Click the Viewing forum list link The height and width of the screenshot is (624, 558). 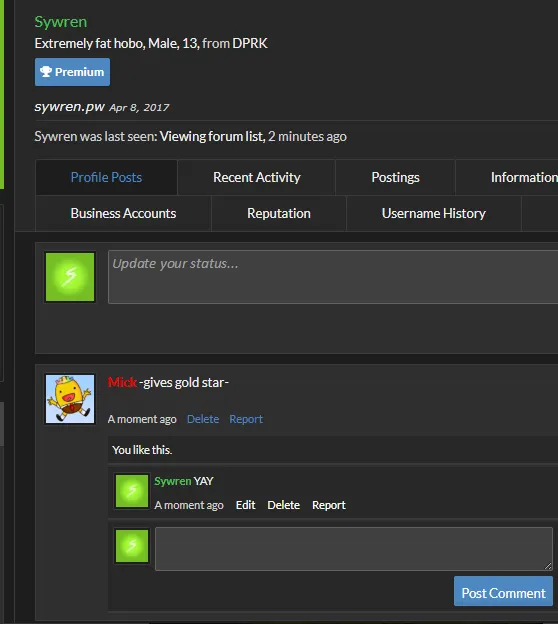[211, 136]
